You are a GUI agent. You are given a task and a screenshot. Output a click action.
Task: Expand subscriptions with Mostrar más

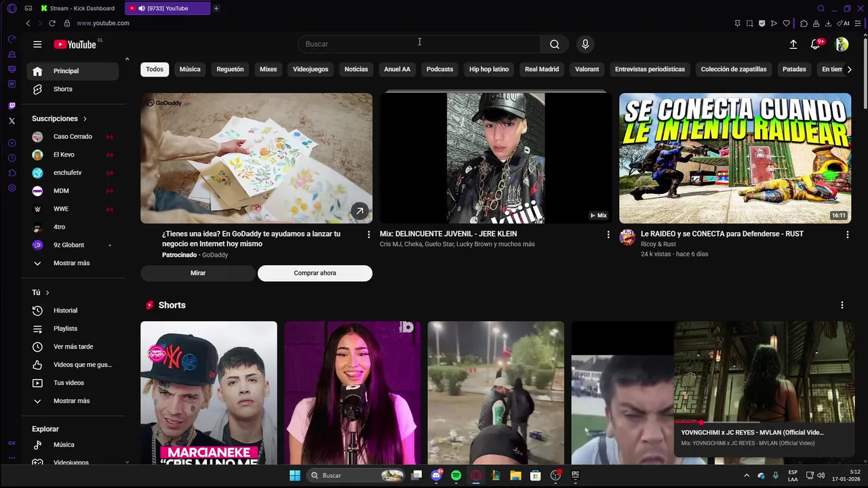point(73,263)
